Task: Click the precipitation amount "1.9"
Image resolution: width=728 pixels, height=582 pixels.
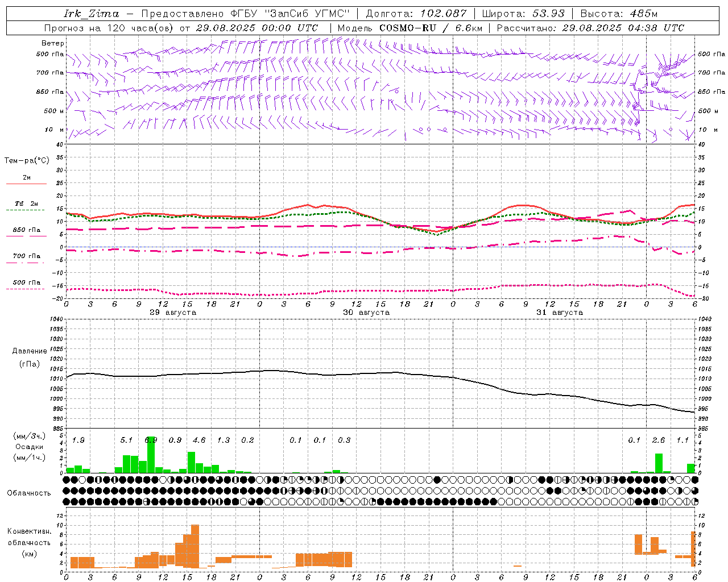Action: click(x=78, y=440)
